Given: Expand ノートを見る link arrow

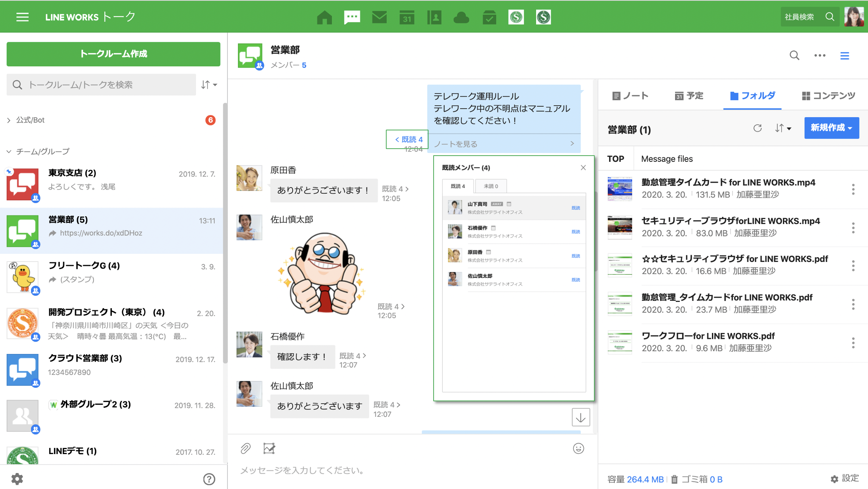Looking at the screenshot, I should click(572, 144).
